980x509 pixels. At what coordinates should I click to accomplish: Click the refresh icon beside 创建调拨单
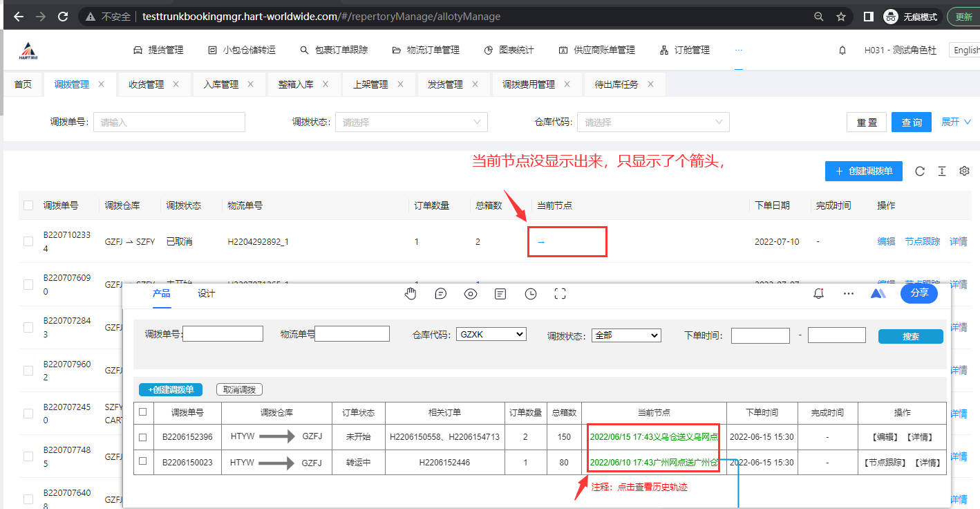coord(920,172)
